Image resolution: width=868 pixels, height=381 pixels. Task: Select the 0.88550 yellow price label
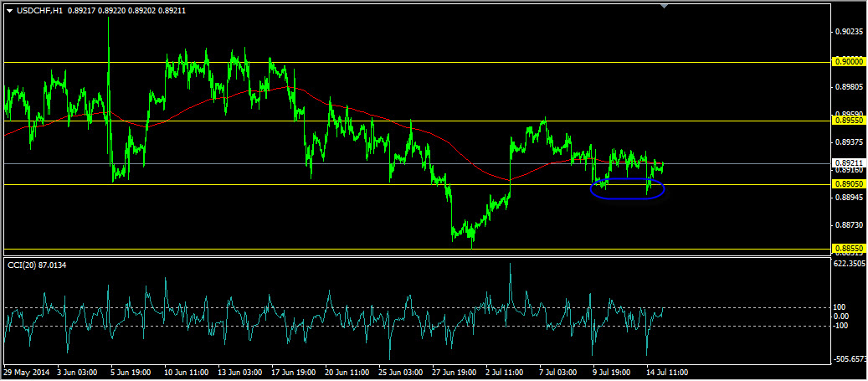848,249
